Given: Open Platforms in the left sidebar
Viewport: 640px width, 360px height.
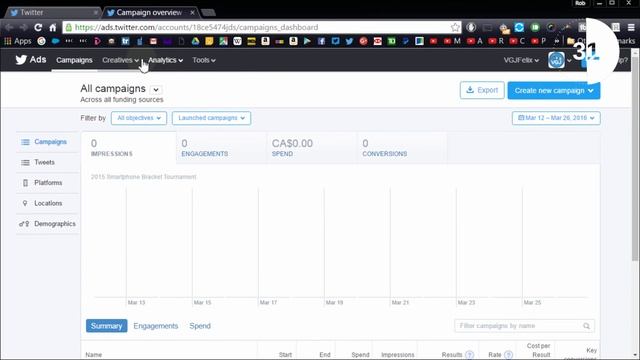Looking at the screenshot, I should (47, 183).
